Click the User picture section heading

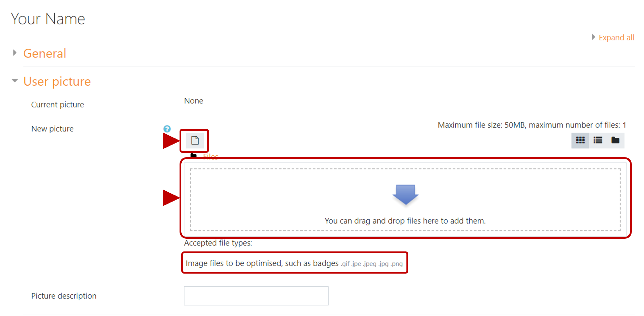(57, 81)
